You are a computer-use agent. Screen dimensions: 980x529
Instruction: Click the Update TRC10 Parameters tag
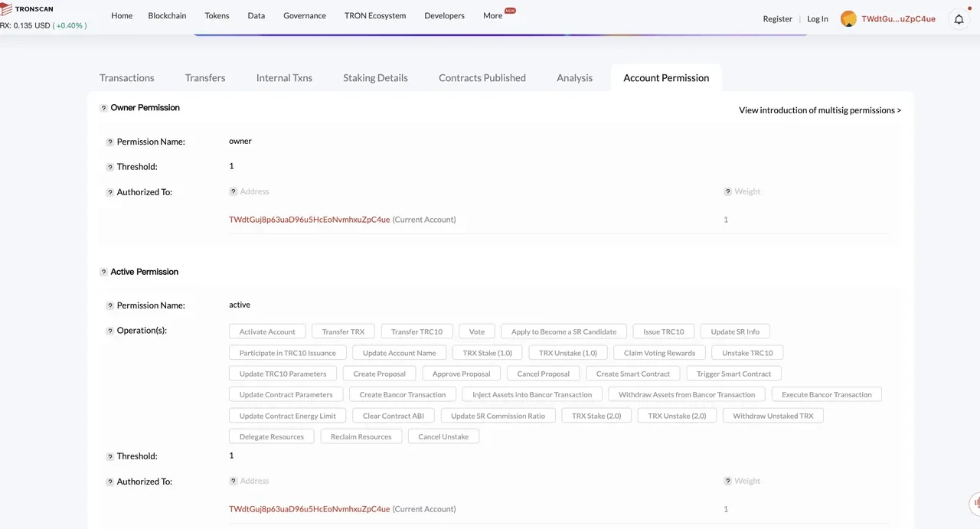click(x=283, y=374)
